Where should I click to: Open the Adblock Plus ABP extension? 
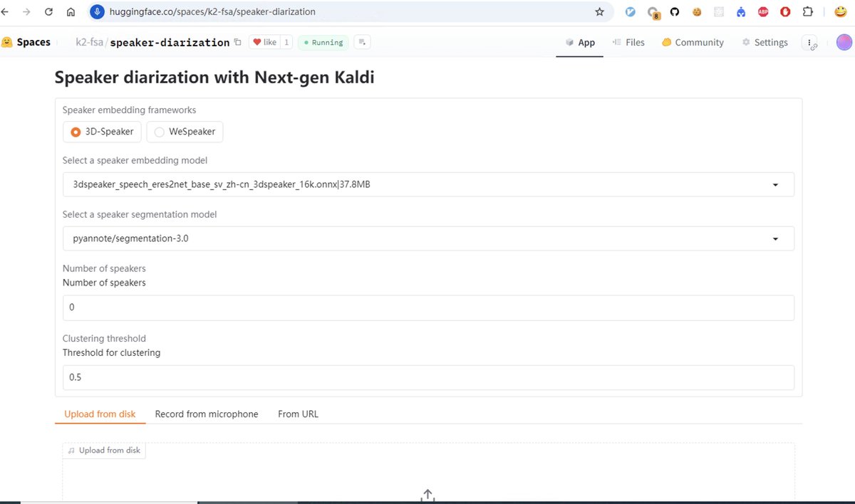pyautogui.click(x=763, y=12)
